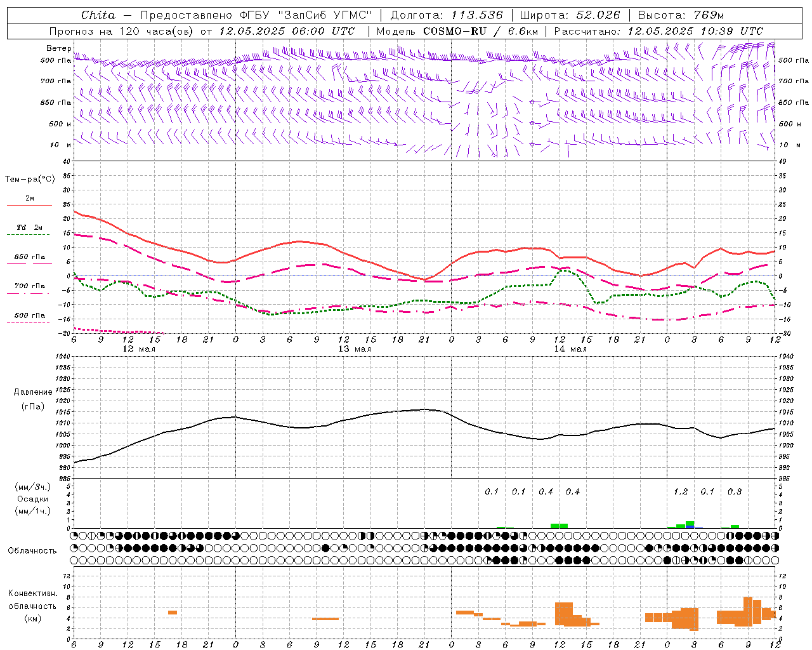Click the Широта: 52.026 value
The width and height of the screenshot is (812, 650).
570,15
